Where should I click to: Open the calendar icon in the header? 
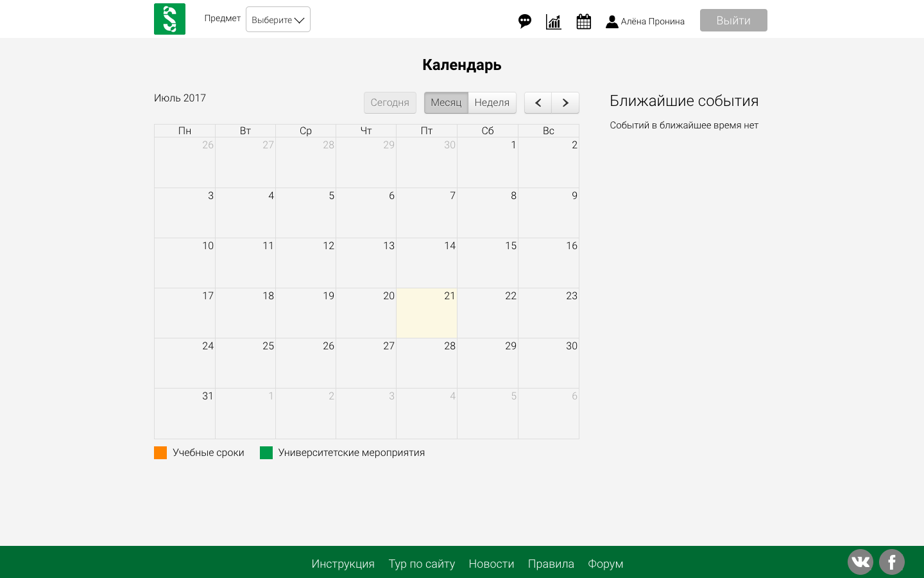(x=583, y=21)
